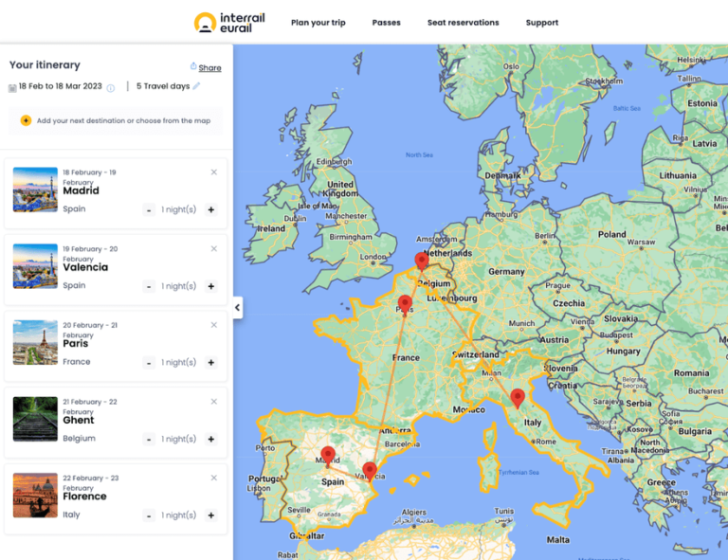The image size is (728, 560).
Task: Go to Seat reservations
Action: [463, 23]
